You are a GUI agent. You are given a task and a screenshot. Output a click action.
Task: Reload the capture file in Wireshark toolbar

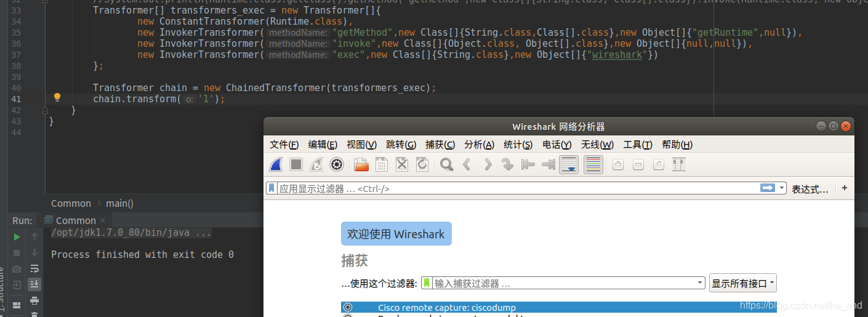point(422,164)
